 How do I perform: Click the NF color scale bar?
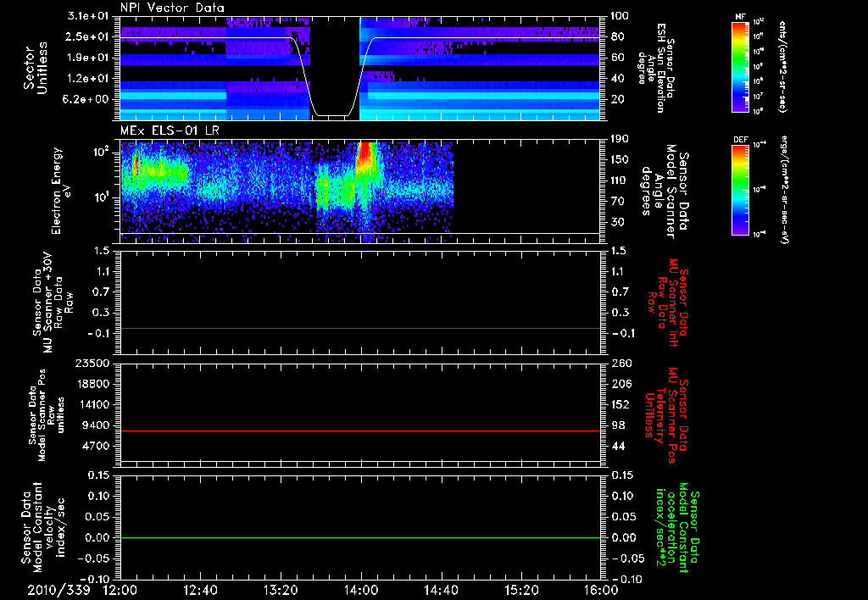coord(740,67)
